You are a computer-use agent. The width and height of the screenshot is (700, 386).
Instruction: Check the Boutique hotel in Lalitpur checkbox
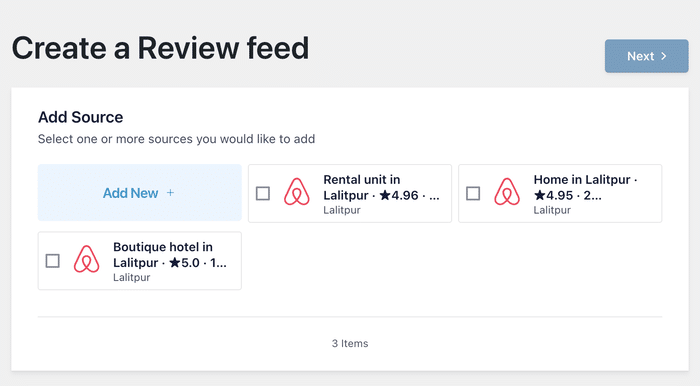pyautogui.click(x=53, y=261)
